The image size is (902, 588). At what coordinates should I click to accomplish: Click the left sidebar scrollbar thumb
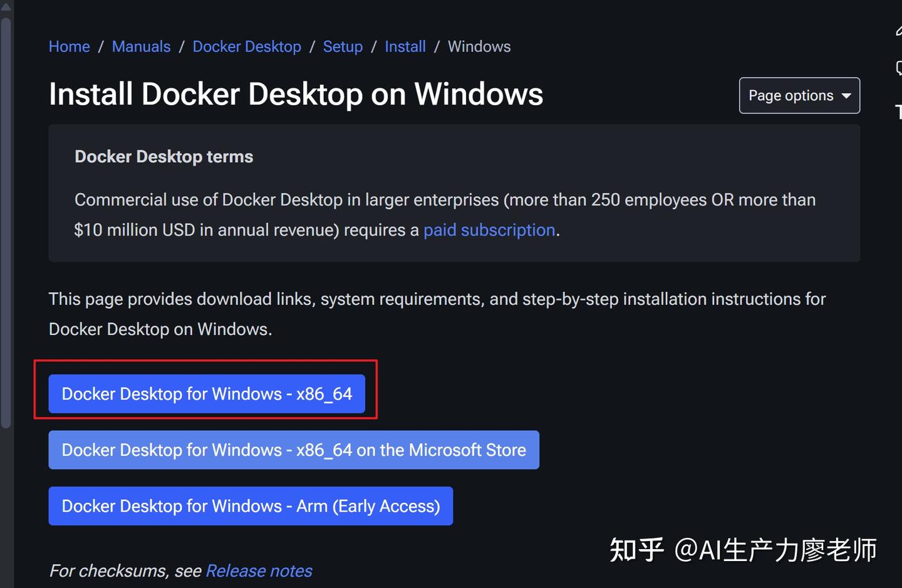click(x=6, y=222)
